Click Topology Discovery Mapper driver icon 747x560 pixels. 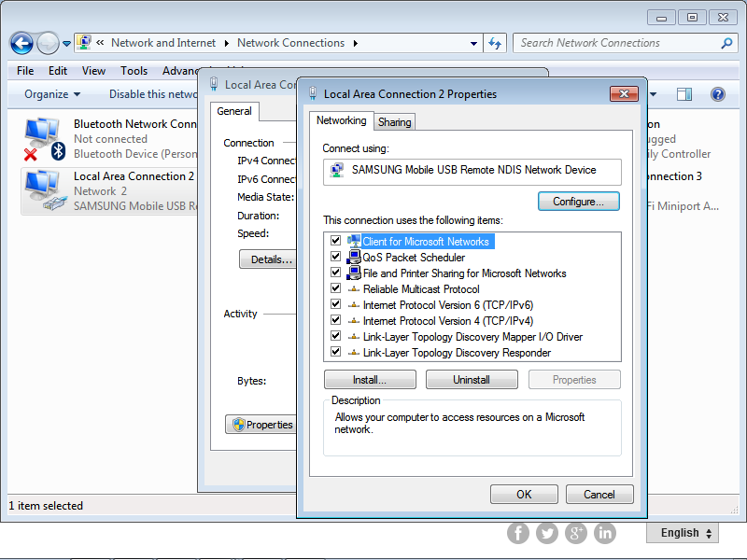[x=354, y=337]
